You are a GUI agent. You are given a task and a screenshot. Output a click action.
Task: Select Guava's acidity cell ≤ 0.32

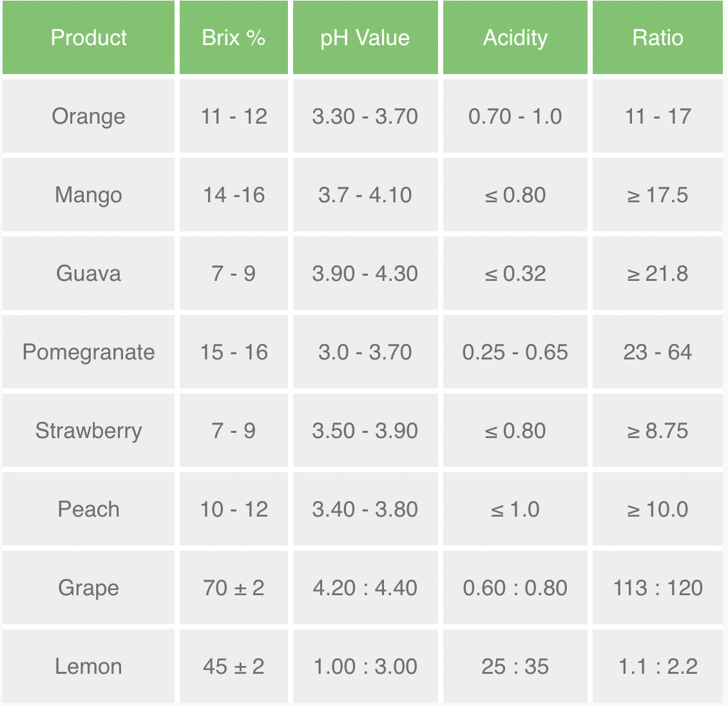[x=515, y=274]
